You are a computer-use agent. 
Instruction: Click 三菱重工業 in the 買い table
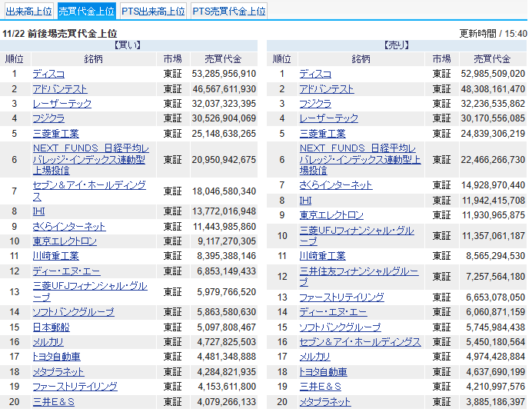[x=55, y=134]
